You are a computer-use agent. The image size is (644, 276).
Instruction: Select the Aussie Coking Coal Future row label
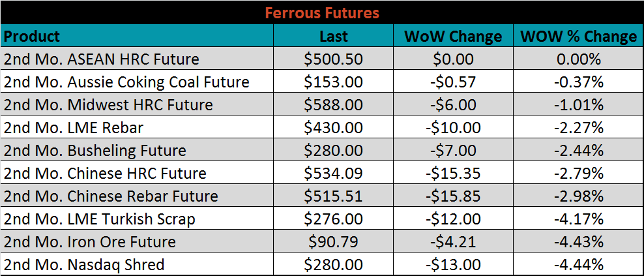tap(137, 82)
